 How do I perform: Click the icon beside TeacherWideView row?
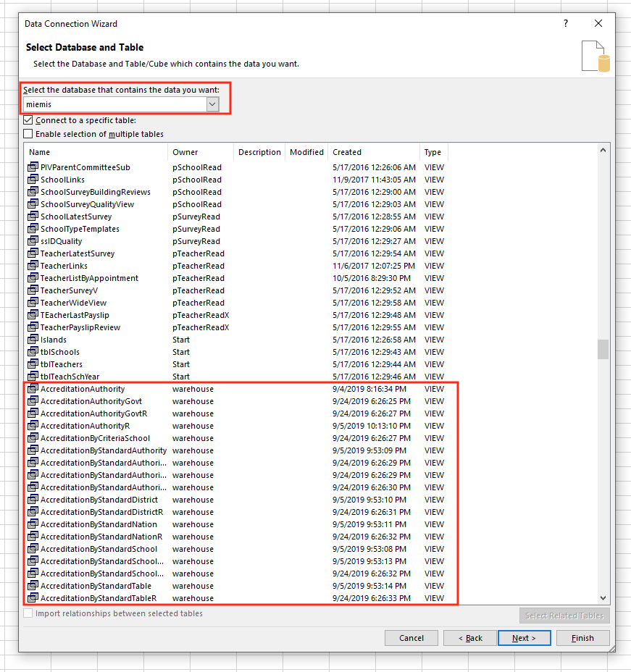pos(33,303)
